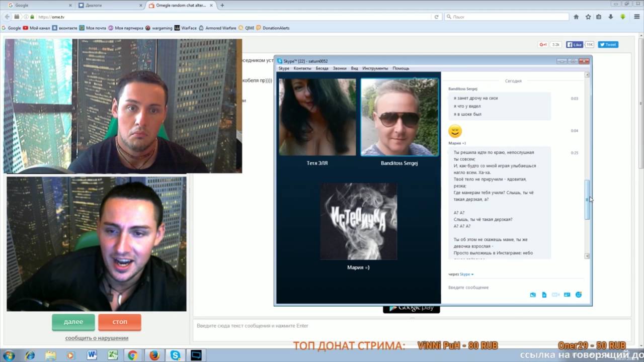
Task: Open the Skype menu in Skype window
Action: point(284,68)
